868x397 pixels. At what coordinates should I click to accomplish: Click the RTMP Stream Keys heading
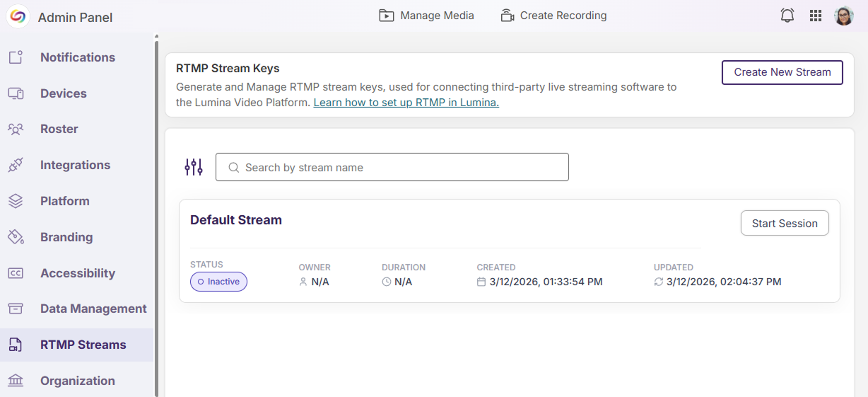(228, 69)
